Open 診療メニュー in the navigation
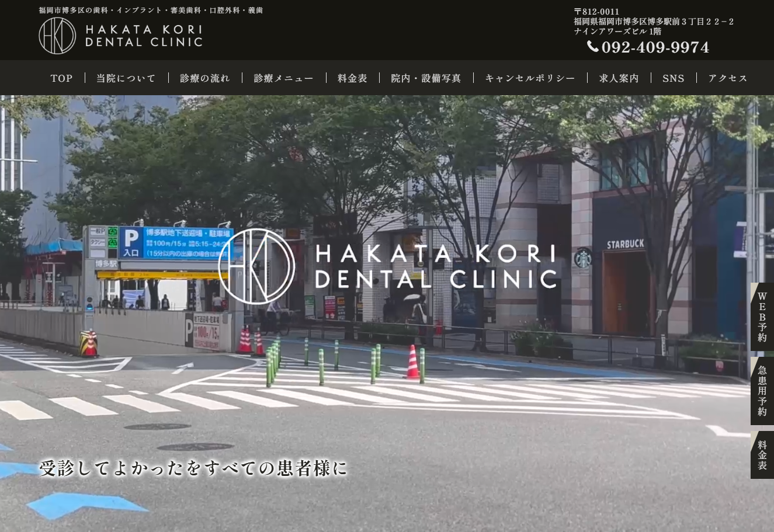The image size is (774, 532). pos(284,78)
